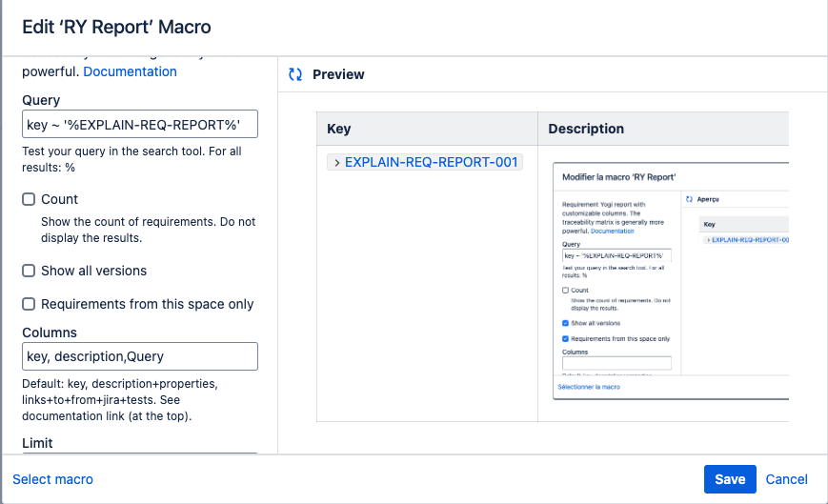Viewport: 828px width, 504px height.
Task: Click the Limit field label
Action: coord(37,443)
